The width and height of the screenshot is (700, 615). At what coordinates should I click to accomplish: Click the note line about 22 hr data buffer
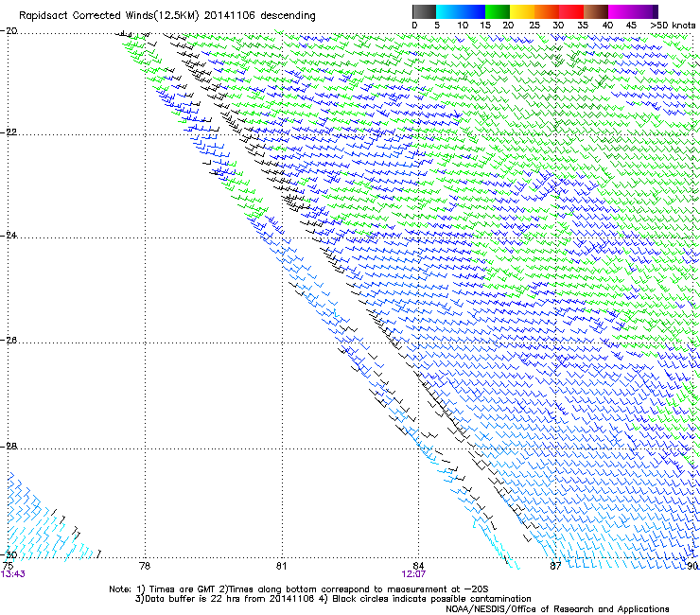[x=333, y=599]
